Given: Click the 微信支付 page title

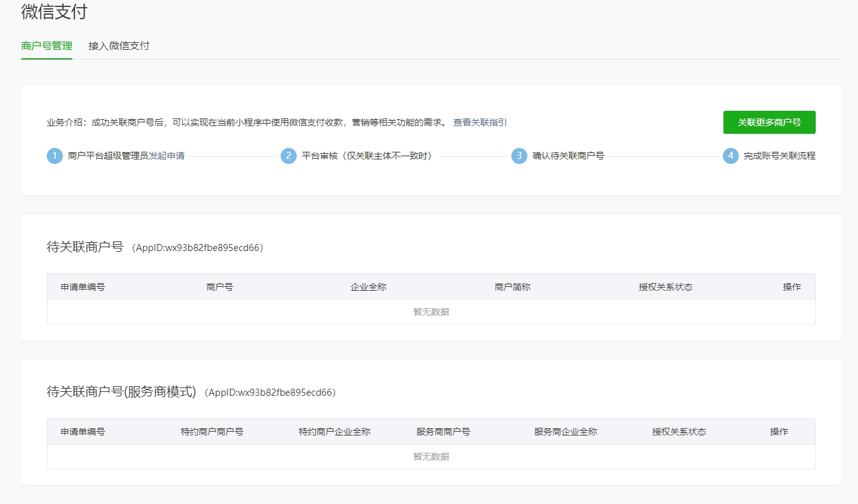Looking at the screenshot, I should (54, 12).
